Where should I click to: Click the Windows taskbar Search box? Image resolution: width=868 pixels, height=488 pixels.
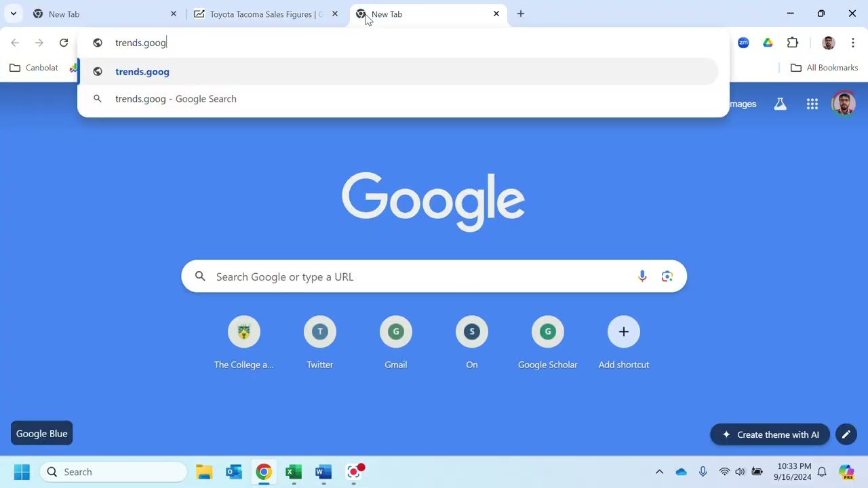(113, 472)
